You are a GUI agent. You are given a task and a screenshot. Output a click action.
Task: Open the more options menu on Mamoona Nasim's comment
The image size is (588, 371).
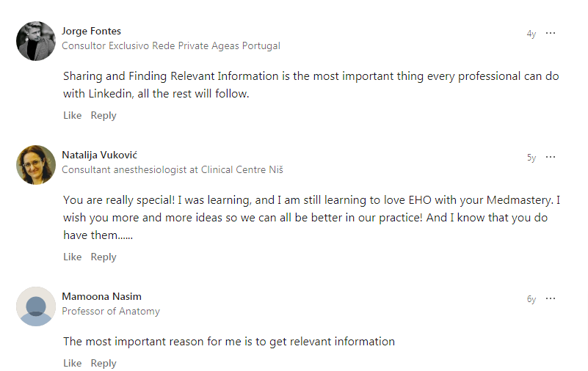tap(551, 298)
